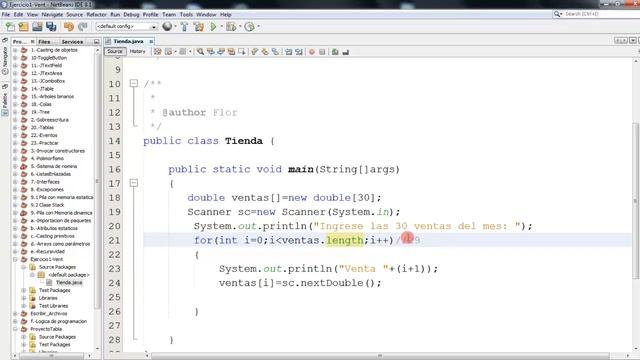This screenshot has height=360, width=640.
Task: Open the Tools menu
Action: [186, 15]
